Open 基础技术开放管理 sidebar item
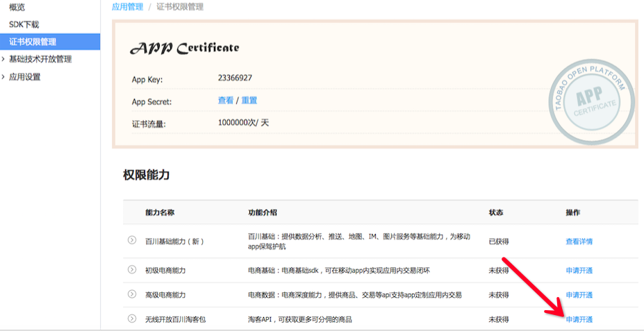The width and height of the screenshot is (644, 331). pos(40,60)
